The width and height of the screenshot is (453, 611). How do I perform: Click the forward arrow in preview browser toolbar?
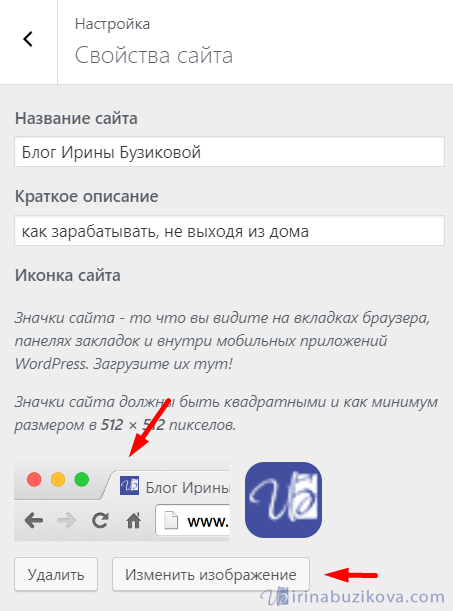point(67,521)
